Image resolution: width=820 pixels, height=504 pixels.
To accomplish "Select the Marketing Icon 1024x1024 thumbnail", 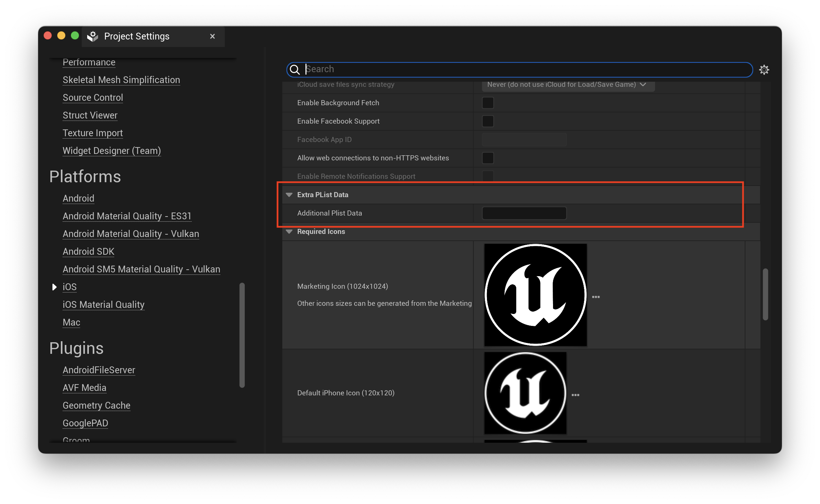I will [x=535, y=295].
